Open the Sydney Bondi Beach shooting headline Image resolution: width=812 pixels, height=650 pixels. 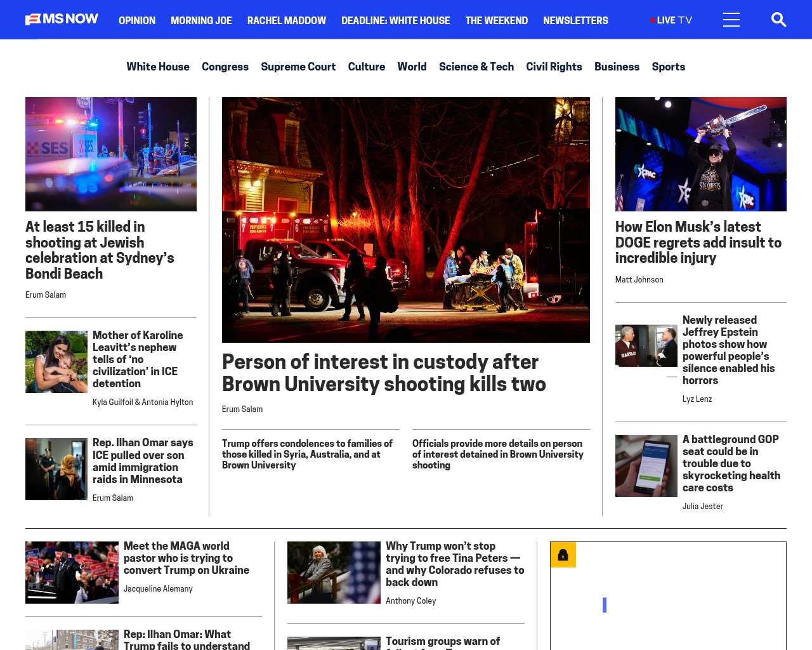[x=100, y=249]
